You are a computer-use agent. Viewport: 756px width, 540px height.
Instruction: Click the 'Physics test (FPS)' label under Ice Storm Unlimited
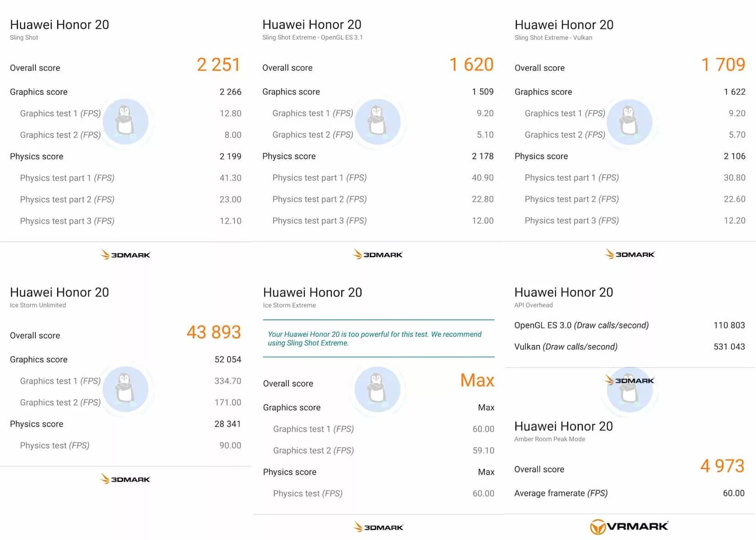[x=55, y=446]
